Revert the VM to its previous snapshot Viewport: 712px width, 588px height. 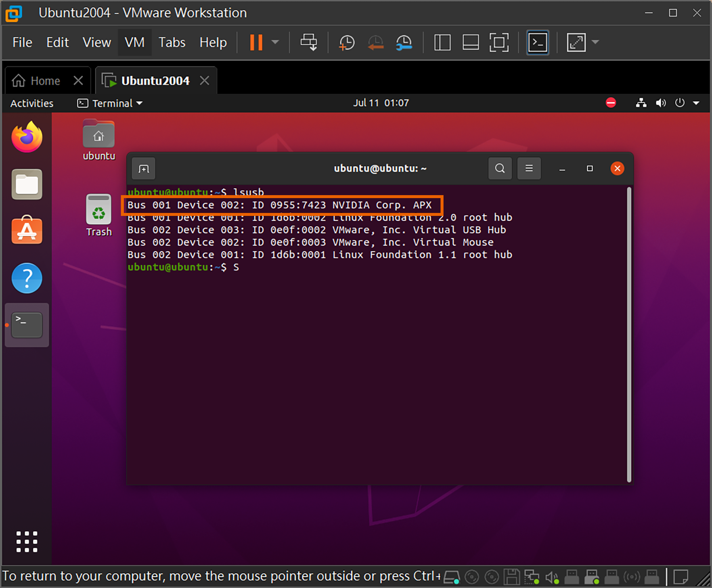375,42
